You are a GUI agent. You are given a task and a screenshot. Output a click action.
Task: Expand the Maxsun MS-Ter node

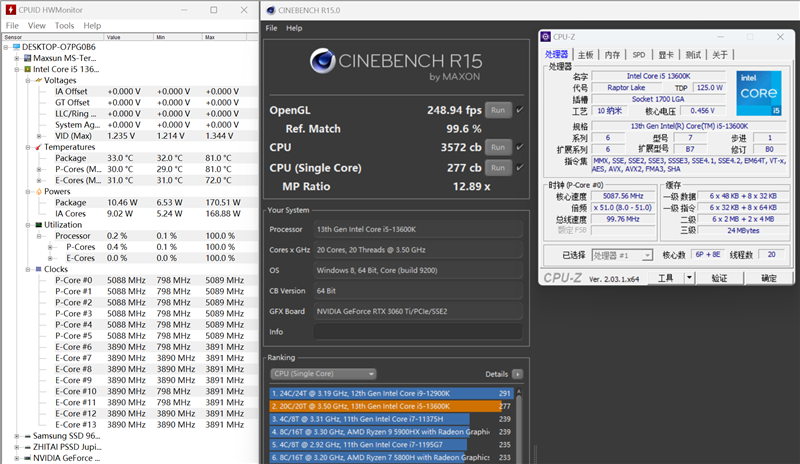click(17, 58)
